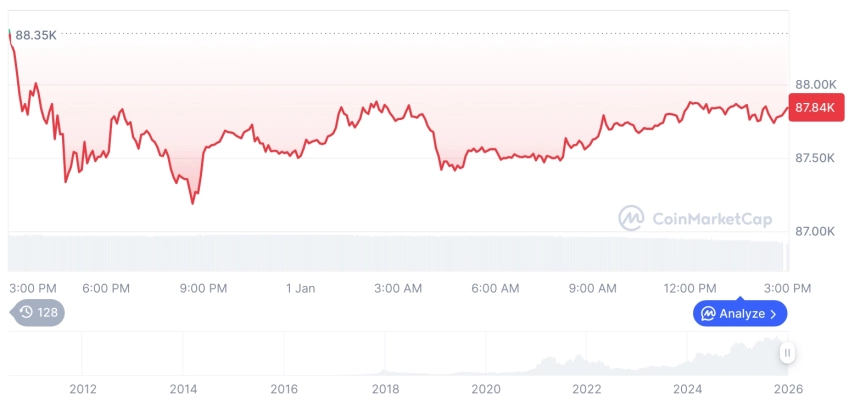The height and width of the screenshot is (401, 860).
Task: Click the clock history icon badge showing 128
Action: click(x=38, y=313)
